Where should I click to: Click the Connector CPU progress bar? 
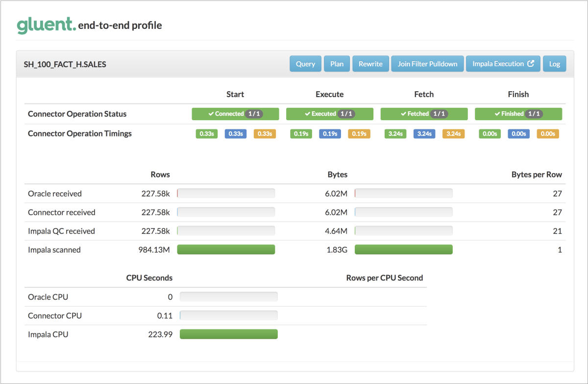(x=229, y=316)
